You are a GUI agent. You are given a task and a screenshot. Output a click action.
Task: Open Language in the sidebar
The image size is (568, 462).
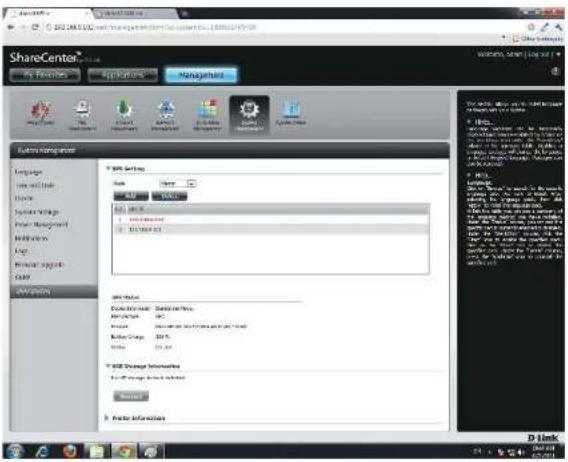(29, 172)
